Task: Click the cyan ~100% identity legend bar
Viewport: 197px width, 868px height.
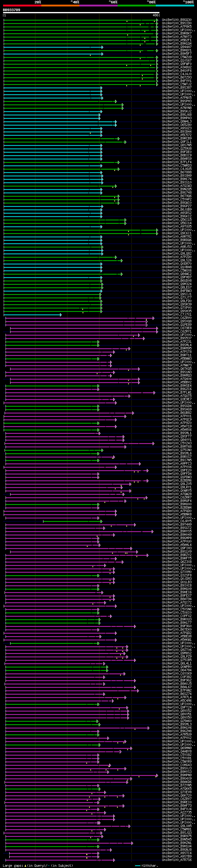Action: click(175, 6)
